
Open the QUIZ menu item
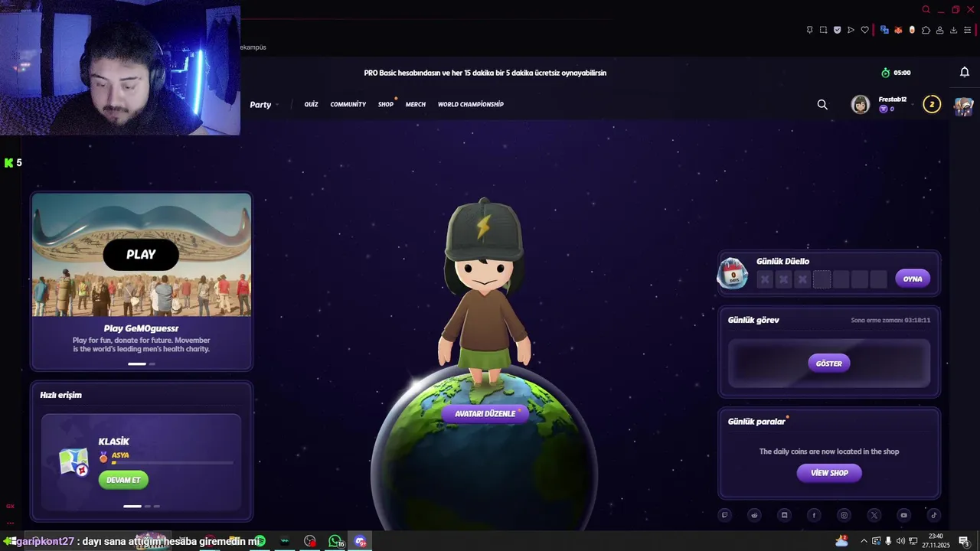pos(311,104)
